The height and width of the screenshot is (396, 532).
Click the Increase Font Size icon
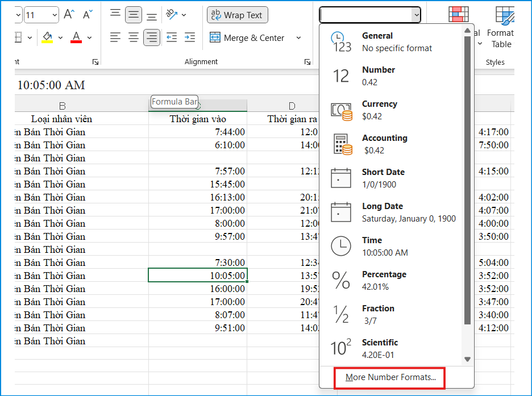[69, 15]
